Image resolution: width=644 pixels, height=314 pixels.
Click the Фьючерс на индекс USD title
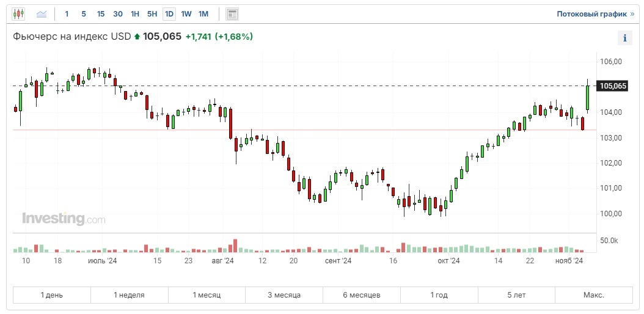(x=72, y=37)
